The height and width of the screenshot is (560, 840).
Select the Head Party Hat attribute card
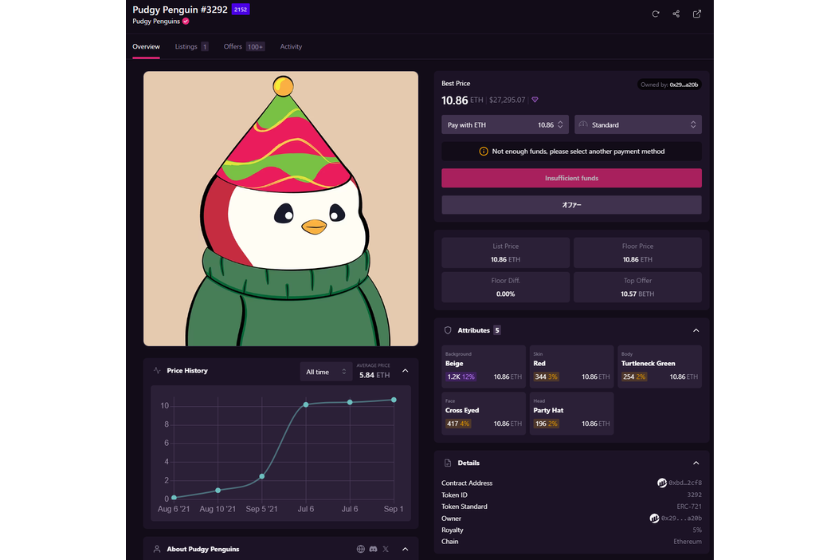pos(572,413)
